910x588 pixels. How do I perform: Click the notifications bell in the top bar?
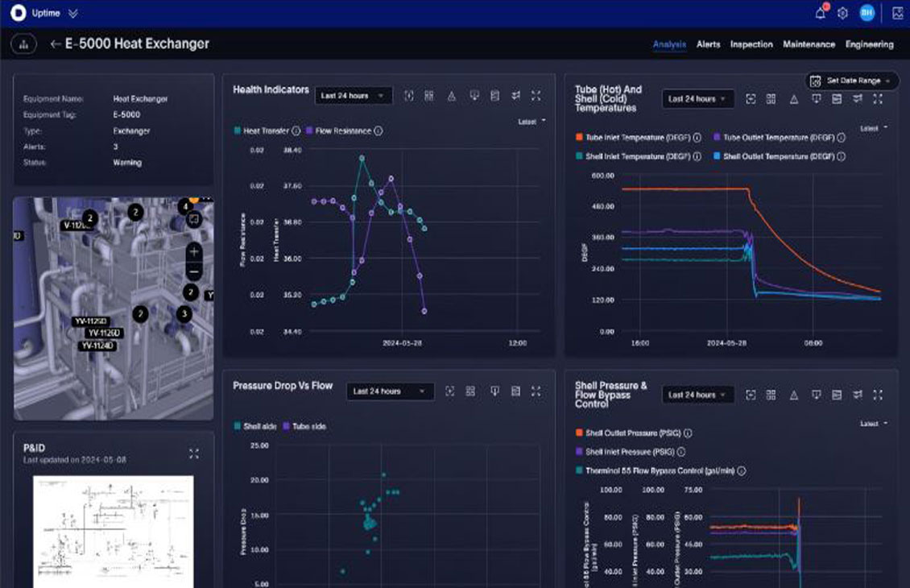coord(820,12)
